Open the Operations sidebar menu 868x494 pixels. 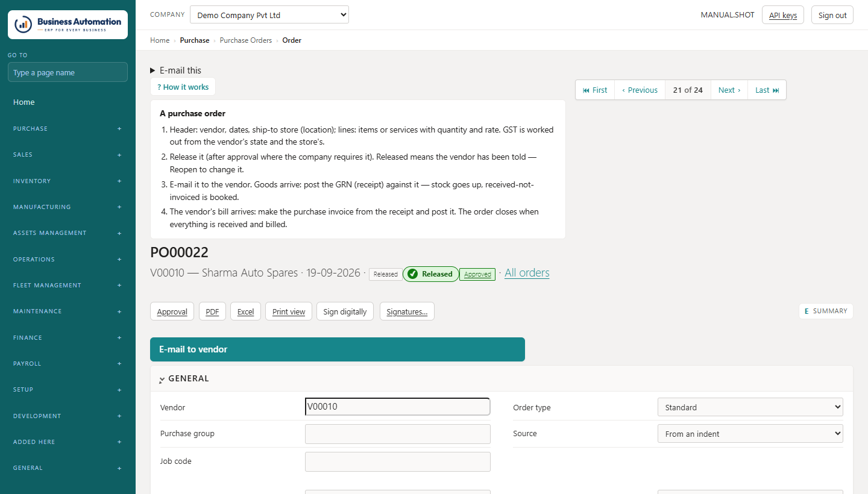pos(68,259)
